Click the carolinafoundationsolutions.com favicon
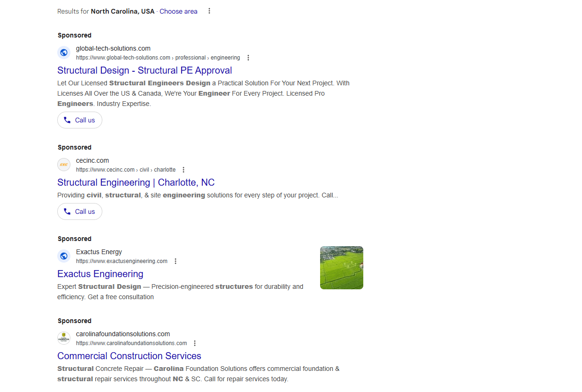This screenshot has width=582, height=392. tap(64, 338)
